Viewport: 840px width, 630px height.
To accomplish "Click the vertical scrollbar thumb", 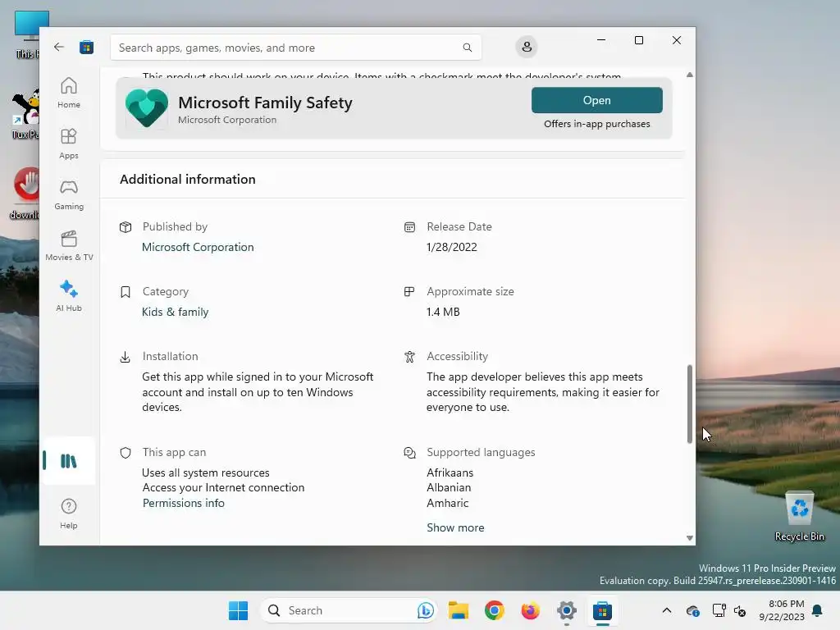I will 689,404.
